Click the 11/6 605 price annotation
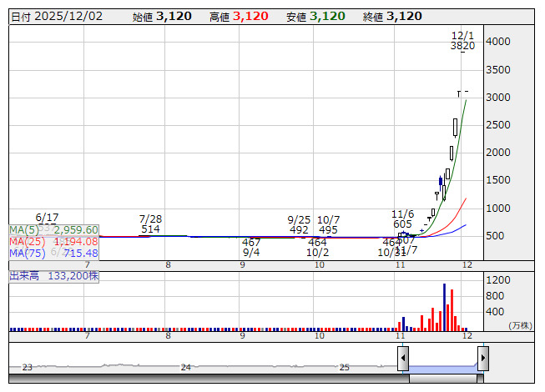 403,219
